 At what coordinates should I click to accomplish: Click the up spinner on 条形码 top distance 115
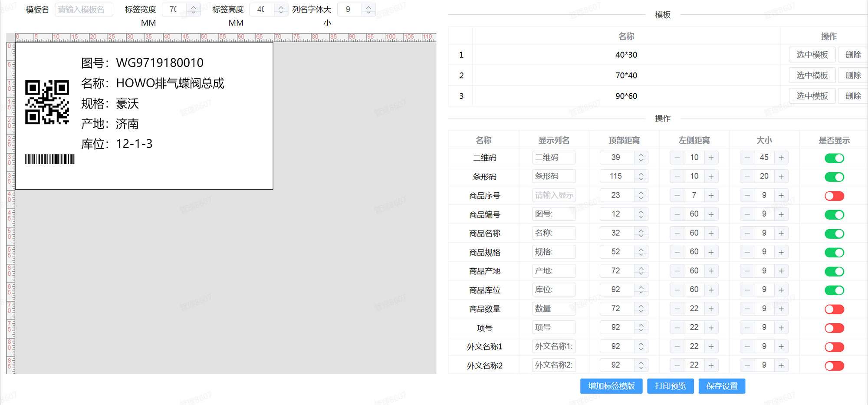tap(641, 173)
